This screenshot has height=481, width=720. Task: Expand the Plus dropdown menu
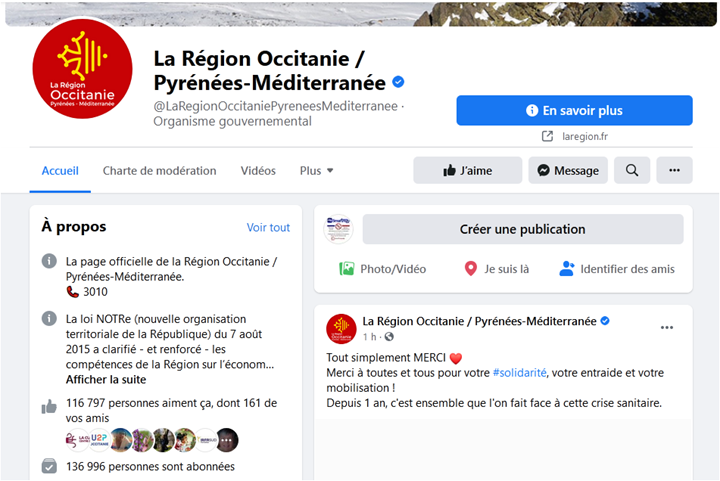point(317,171)
